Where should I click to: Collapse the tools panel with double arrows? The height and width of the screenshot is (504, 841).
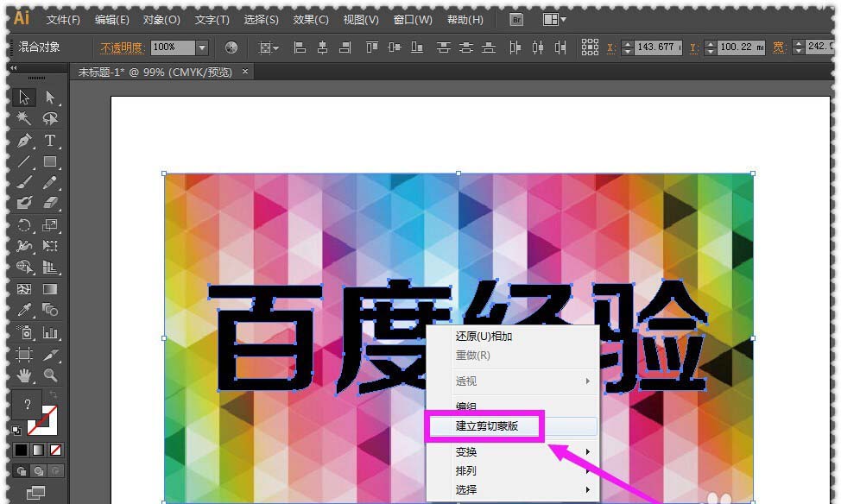coord(14,68)
